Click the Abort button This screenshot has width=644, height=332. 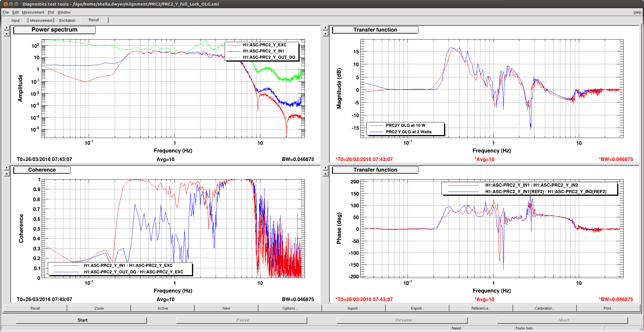(x=563, y=320)
